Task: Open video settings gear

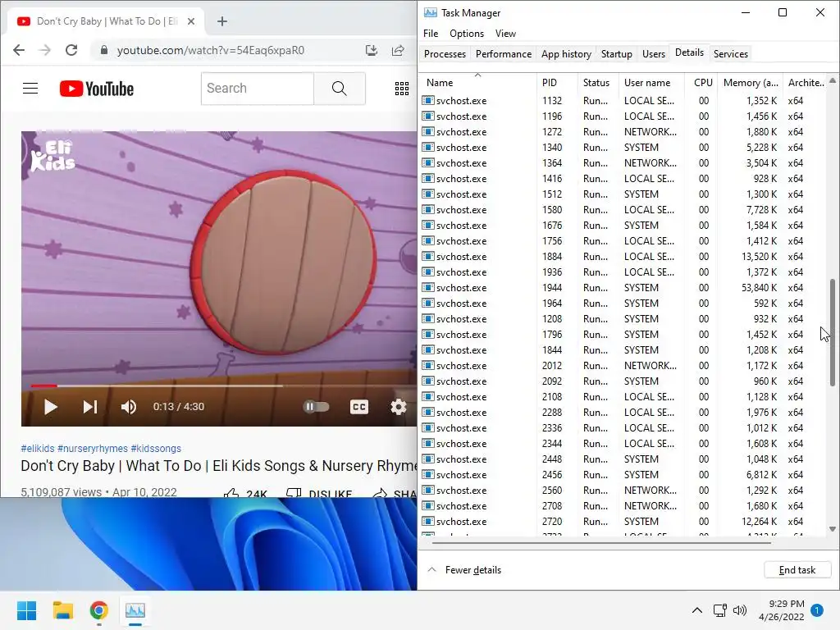Action: [399, 407]
